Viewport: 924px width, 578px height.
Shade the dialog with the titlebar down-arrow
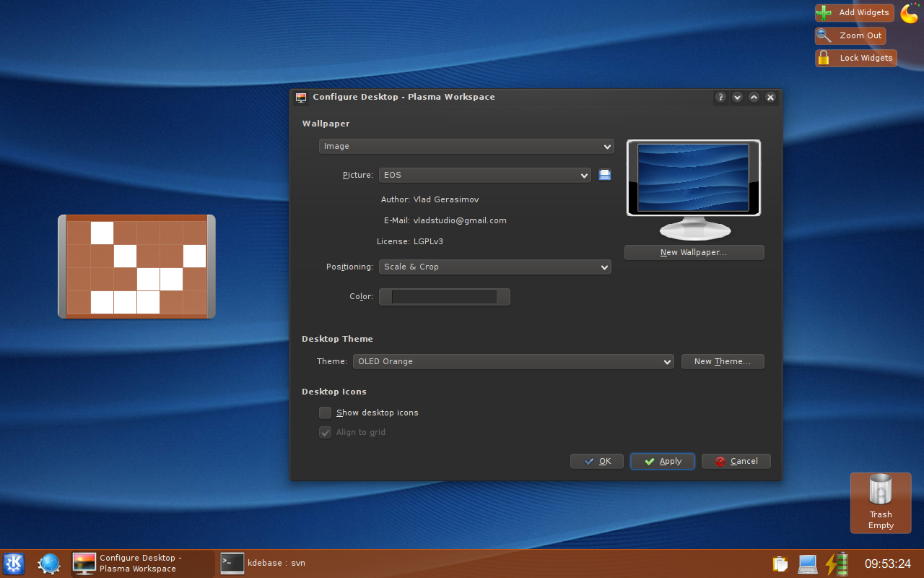pos(737,97)
